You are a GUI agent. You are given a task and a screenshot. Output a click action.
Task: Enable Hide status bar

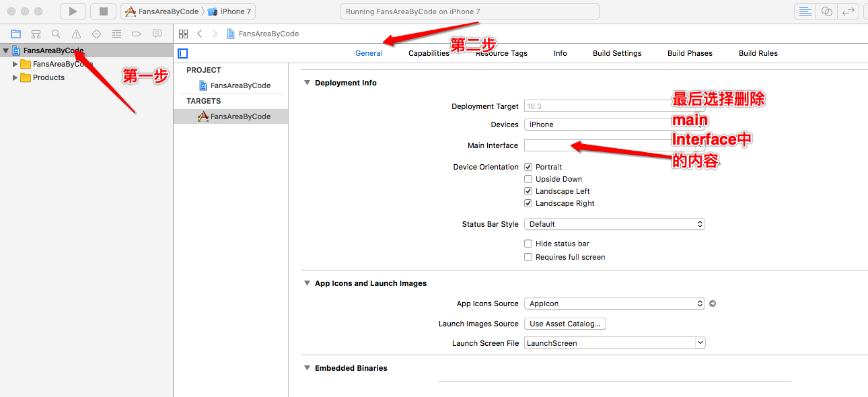[528, 244]
